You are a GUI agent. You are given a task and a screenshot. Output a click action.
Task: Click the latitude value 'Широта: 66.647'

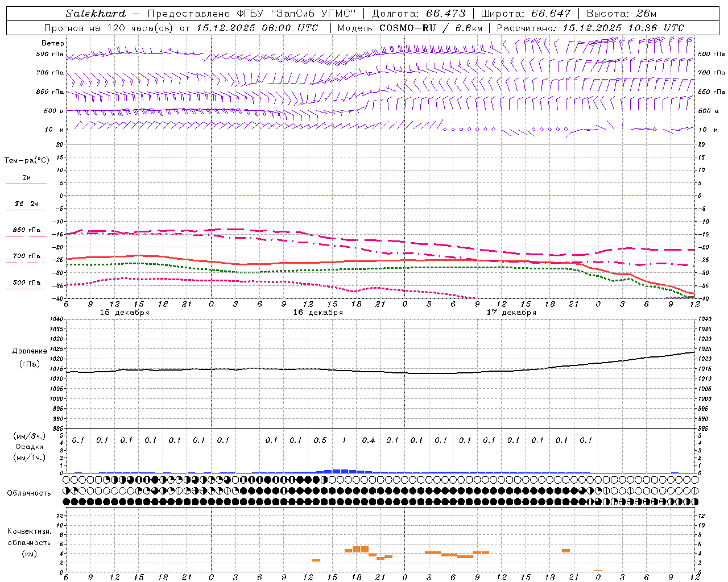click(x=526, y=14)
